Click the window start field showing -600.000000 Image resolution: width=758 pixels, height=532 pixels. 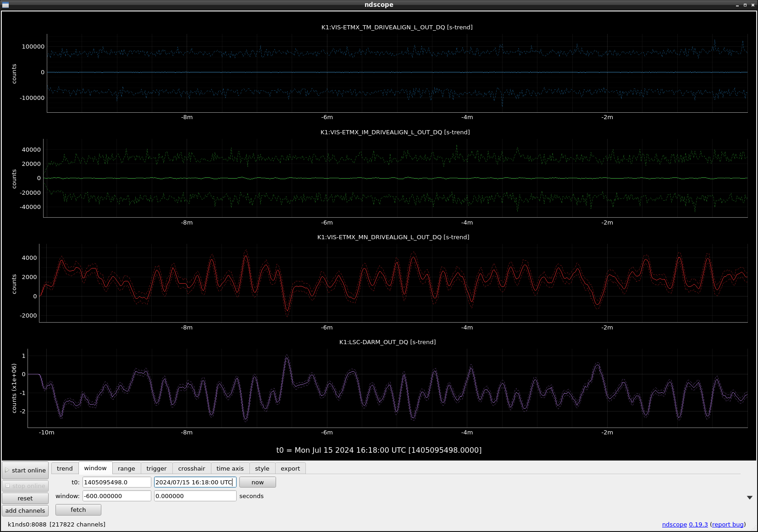pyautogui.click(x=116, y=496)
